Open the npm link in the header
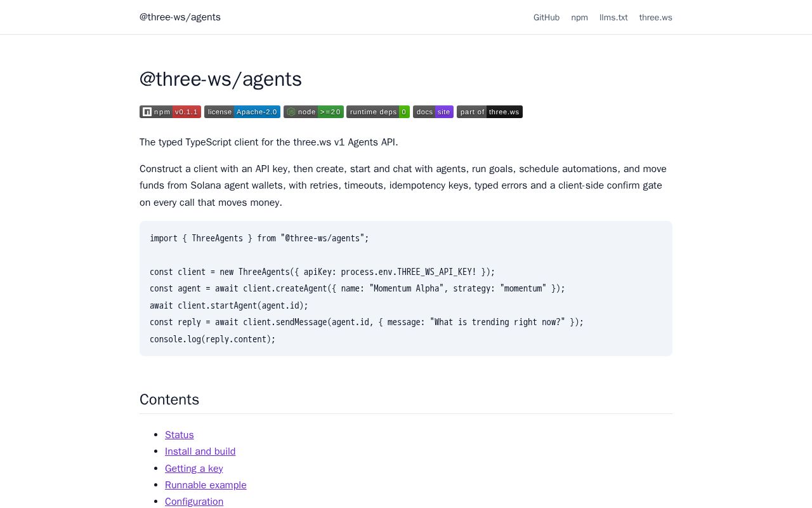812x508 pixels. 579,17
